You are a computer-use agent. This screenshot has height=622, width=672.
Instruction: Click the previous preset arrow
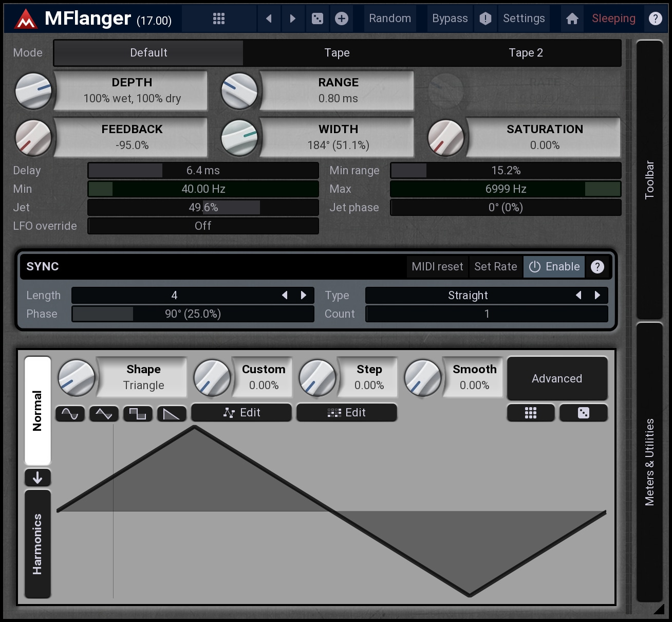coord(269,19)
